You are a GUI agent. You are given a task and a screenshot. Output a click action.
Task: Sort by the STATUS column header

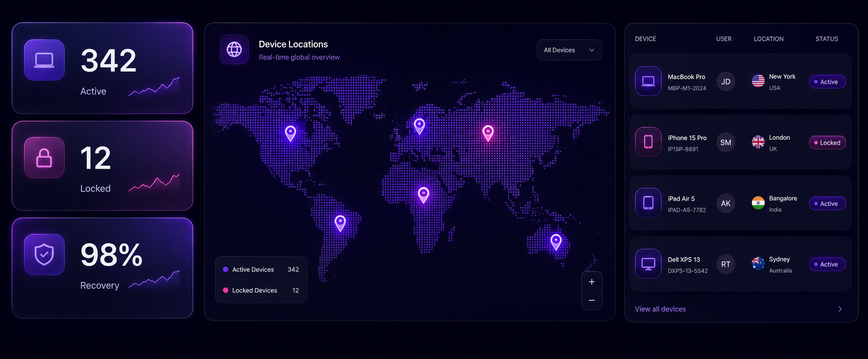tap(827, 39)
